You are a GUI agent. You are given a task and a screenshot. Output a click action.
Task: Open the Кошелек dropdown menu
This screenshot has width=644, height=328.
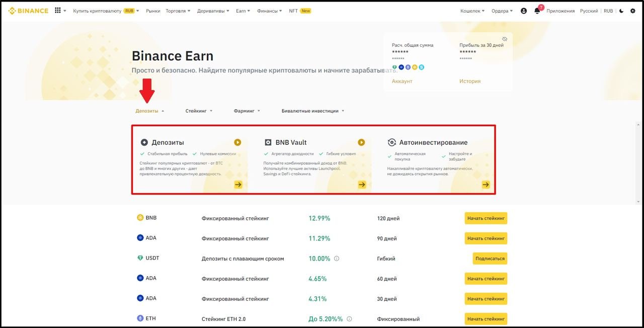(472, 11)
